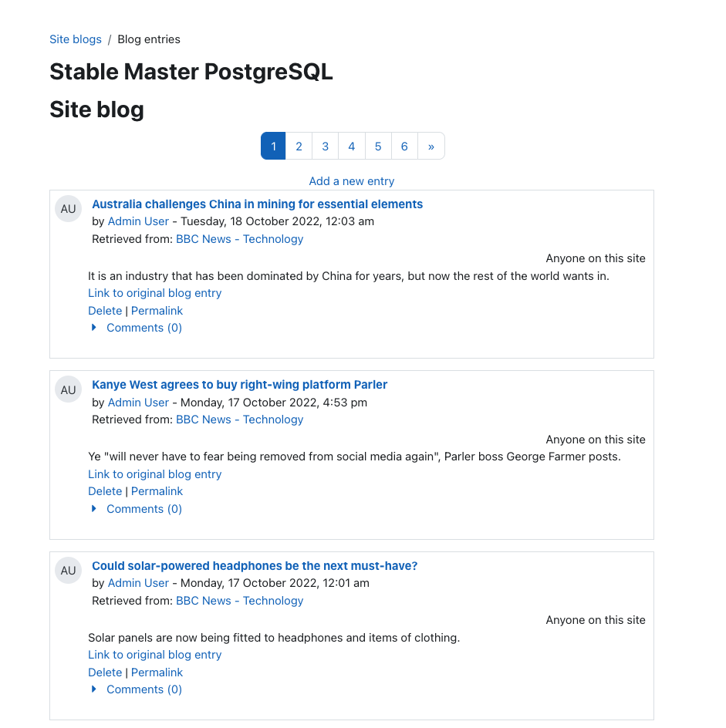726x728 pixels.
Task: Click AU avatar on Kanye West entry
Action: [69, 389]
